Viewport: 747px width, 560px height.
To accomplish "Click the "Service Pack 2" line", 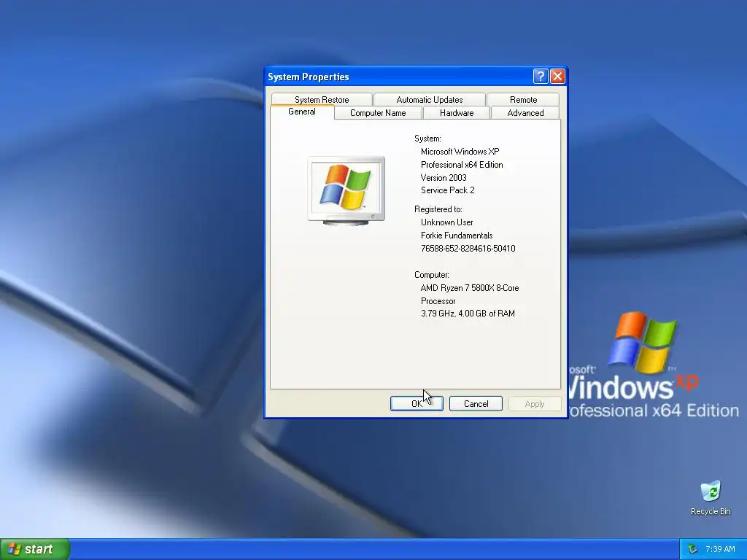I will [447, 190].
